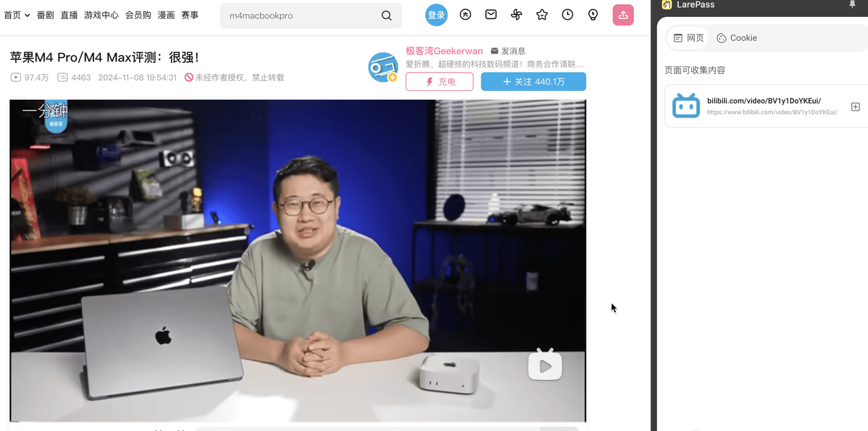Open messages via the envelope icon
This screenshot has width=868, height=431.
[490, 14]
